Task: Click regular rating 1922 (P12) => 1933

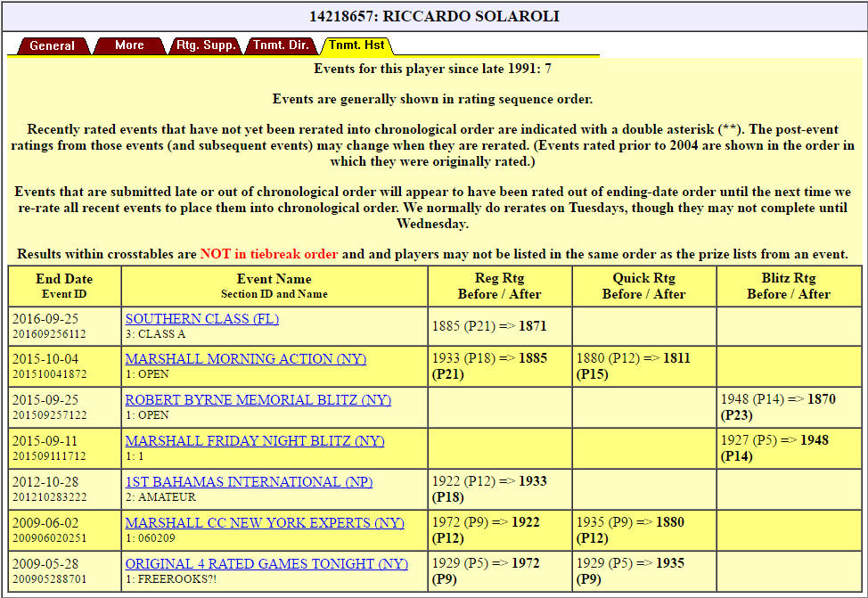Action: click(489, 489)
